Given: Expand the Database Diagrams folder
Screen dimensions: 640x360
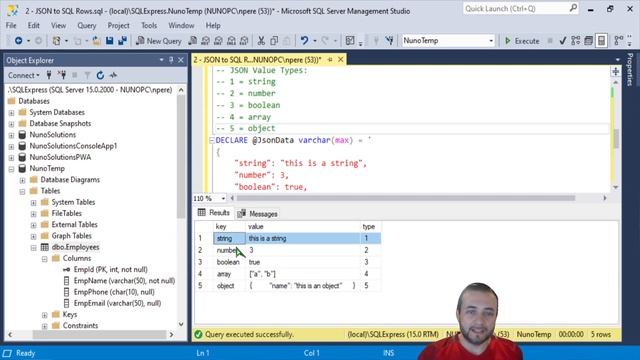Looking at the screenshot, I should (22, 180).
